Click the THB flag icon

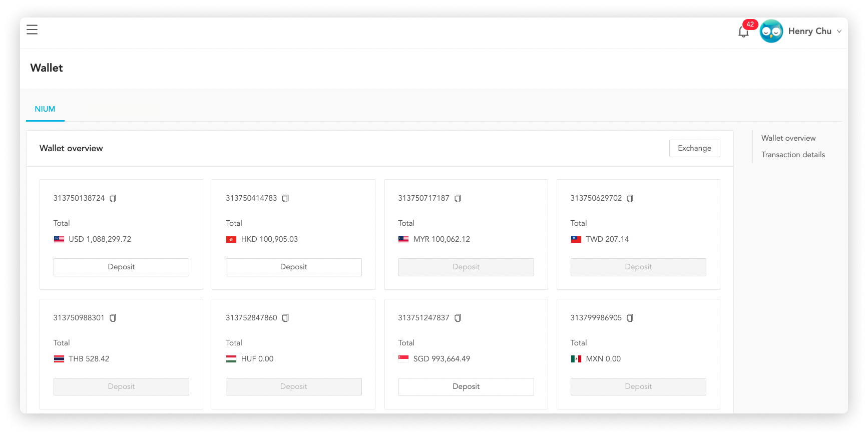pyautogui.click(x=59, y=359)
